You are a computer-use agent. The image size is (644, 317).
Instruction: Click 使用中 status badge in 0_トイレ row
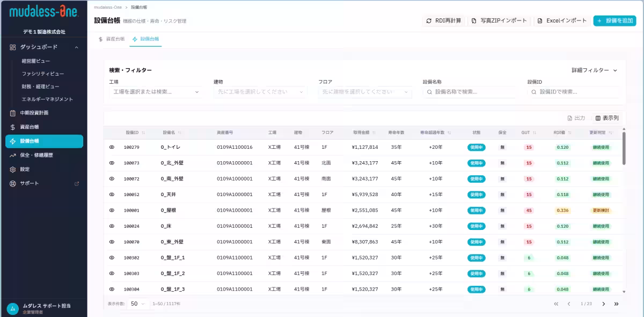(476, 147)
